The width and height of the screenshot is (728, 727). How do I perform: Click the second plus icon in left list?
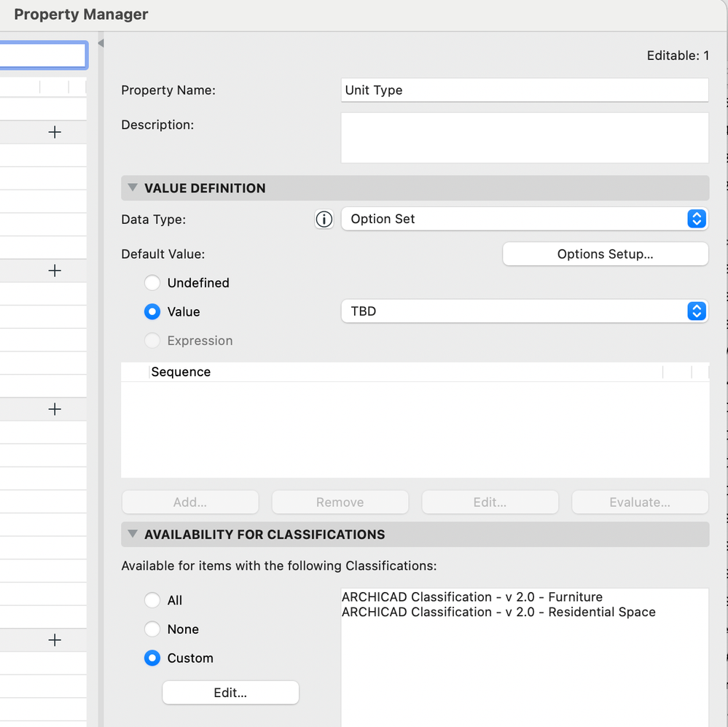[x=55, y=271]
